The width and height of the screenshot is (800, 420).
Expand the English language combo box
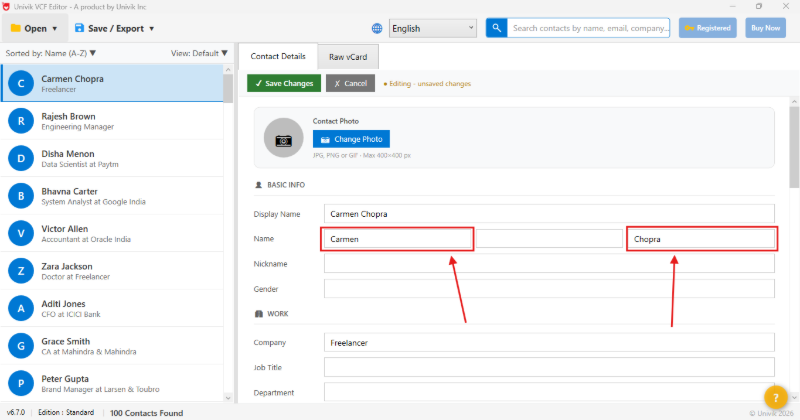pos(433,28)
